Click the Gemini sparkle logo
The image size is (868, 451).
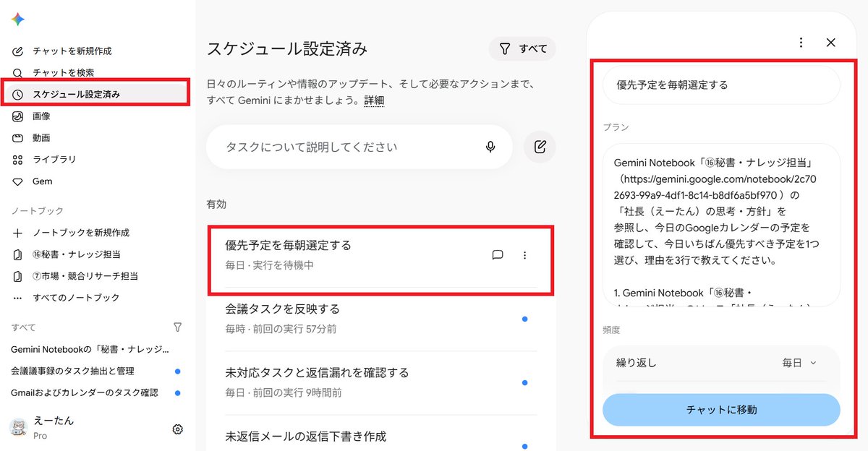[18, 20]
